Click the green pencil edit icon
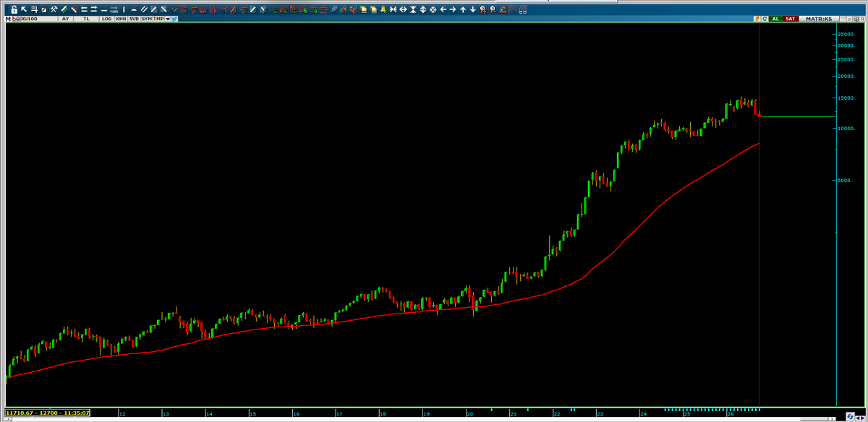The height and width of the screenshot is (422, 868). 64,9
